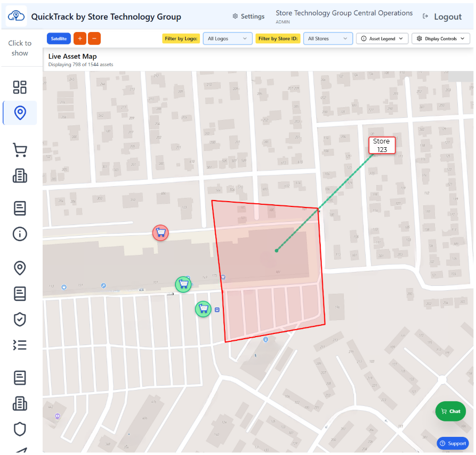The height and width of the screenshot is (455, 476).
Task: Click the location pin outline icon in sidebar
Action: [x=20, y=268]
